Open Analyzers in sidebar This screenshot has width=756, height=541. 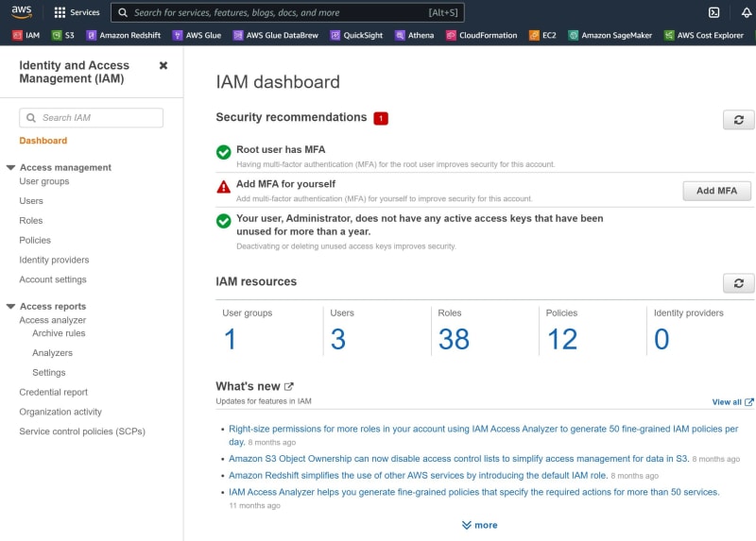53,353
